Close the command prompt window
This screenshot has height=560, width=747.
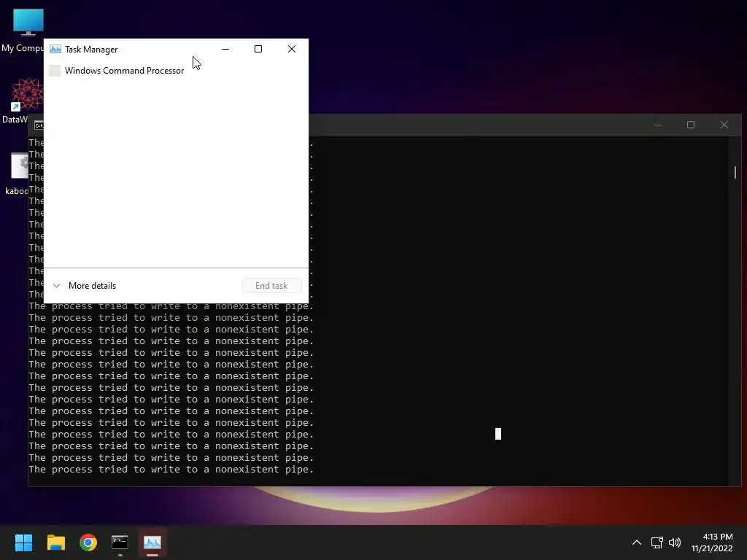coord(724,125)
